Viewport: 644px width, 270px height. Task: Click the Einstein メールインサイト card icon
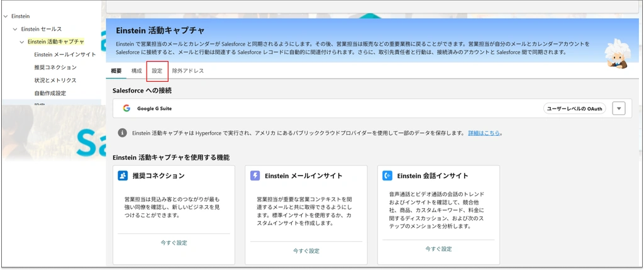tap(255, 176)
